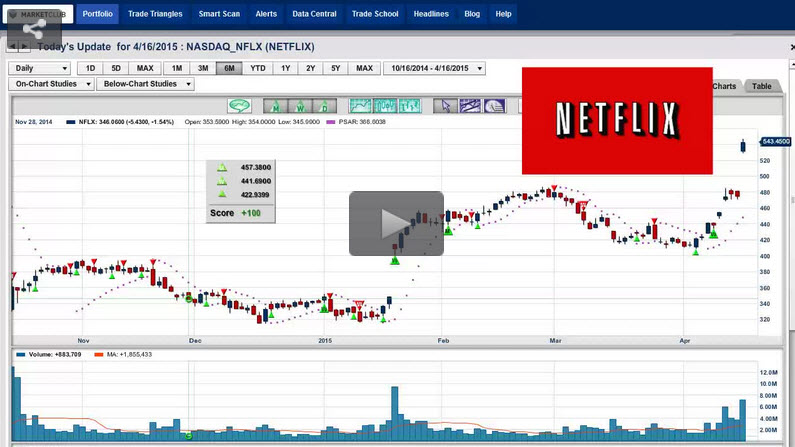The image size is (795, 447).
Task: Select the weekly Trade Triangle icon
Action: (297, 106)
